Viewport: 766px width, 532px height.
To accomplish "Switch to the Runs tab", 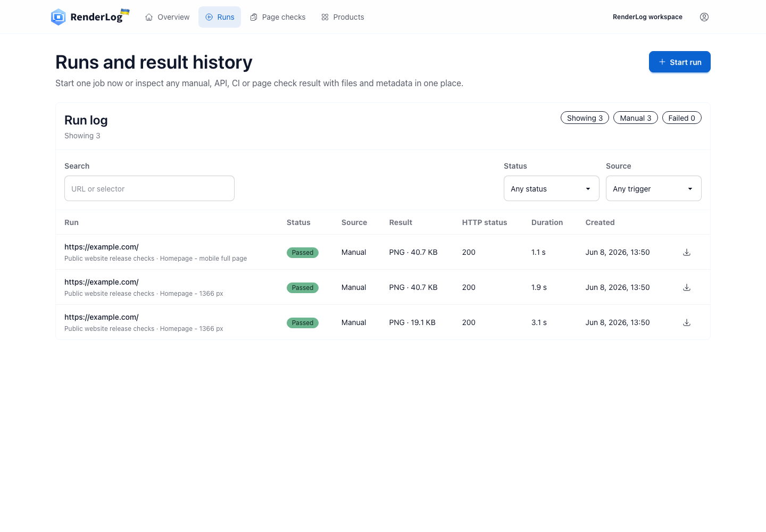I will pyautogui.click(x=220, y=17).
